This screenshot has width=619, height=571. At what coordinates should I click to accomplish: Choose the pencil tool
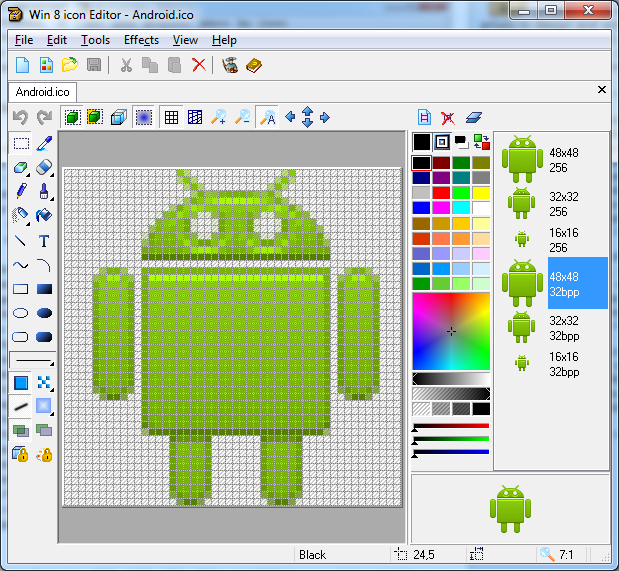pyautogui.click(x=21, y=191)
